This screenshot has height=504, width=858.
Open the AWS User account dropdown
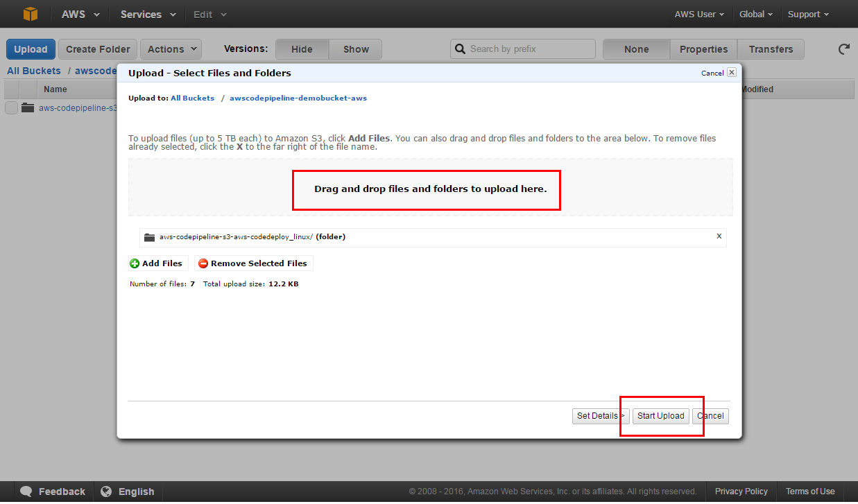click(x=698, y=14)
